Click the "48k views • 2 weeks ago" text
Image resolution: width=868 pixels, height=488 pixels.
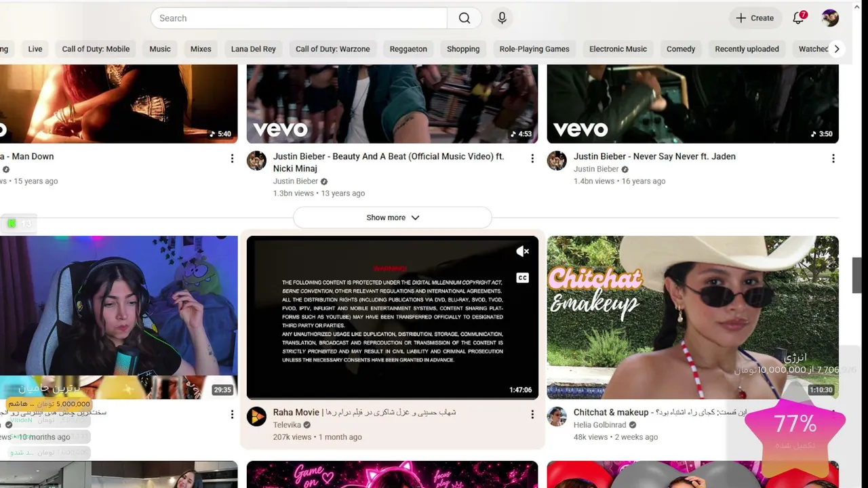coord(616,437)
